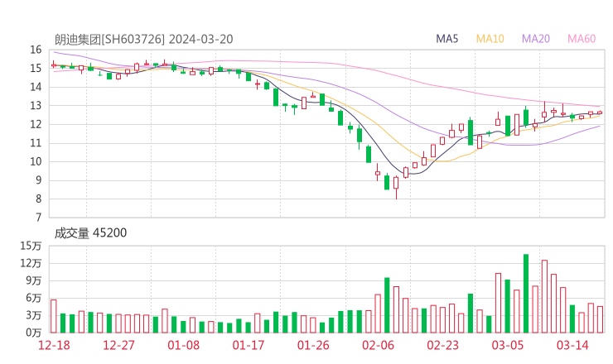Click the price axis value 16
This screenshot has width=613, height=364.
click(x=36, y=50)
